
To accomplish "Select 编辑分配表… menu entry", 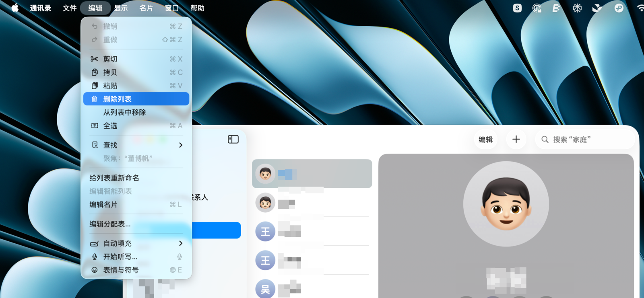I will pos(110,224).
